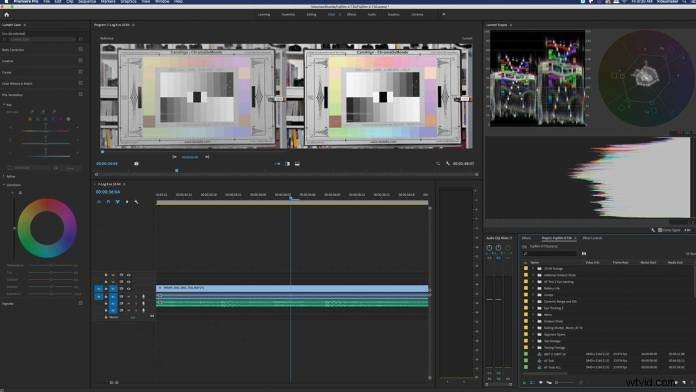
Task: Toggle V3 track output eye icon
Action: (129, 275)
